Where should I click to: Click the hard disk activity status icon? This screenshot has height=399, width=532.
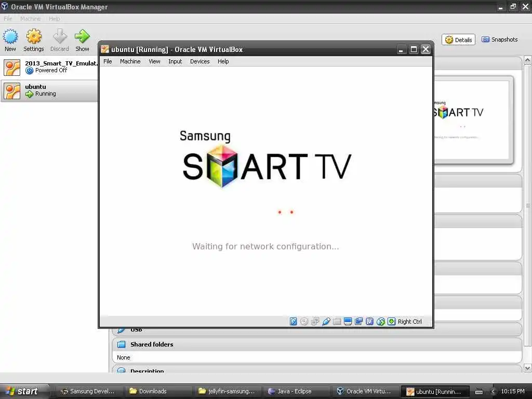coord(293,321)
